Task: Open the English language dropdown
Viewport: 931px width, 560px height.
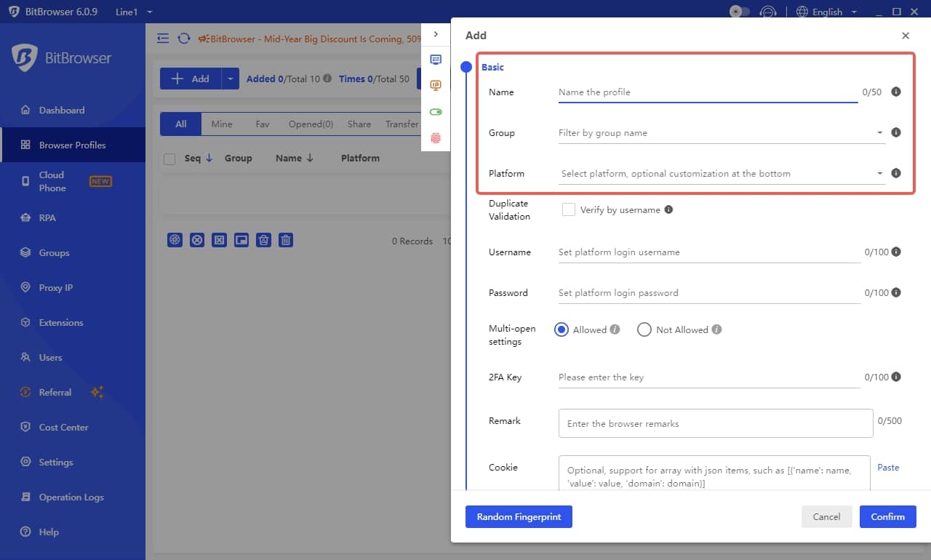Action: click(x=828, y=12)
